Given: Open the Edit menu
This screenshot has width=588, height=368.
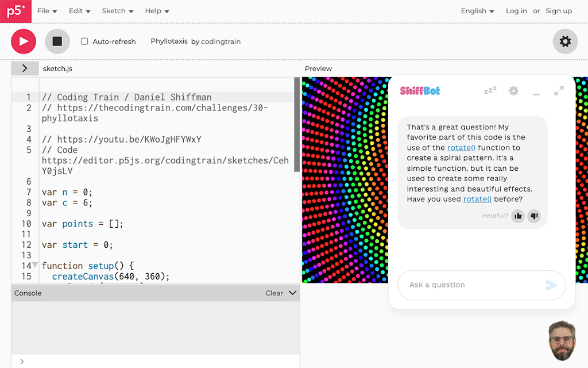Looking at the screenshot, I should [x=79, y=11].
